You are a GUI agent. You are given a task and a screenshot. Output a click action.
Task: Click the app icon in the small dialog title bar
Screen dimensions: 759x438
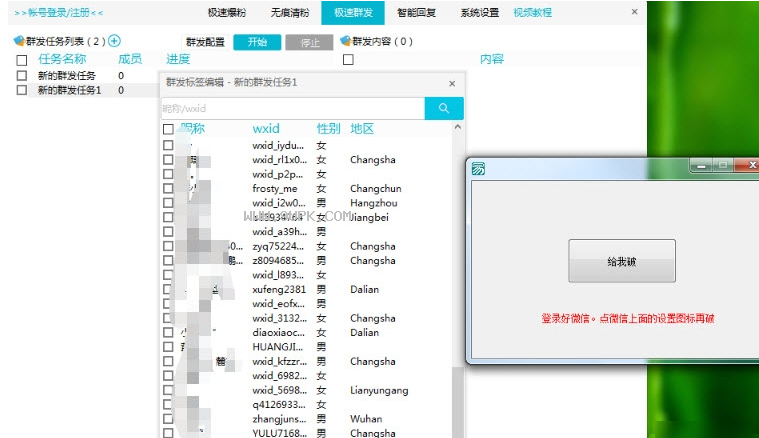[478, 168]
